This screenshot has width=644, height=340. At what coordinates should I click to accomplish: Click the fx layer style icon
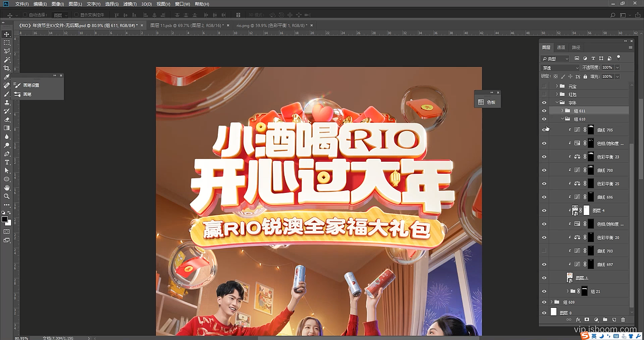(578, 319)
